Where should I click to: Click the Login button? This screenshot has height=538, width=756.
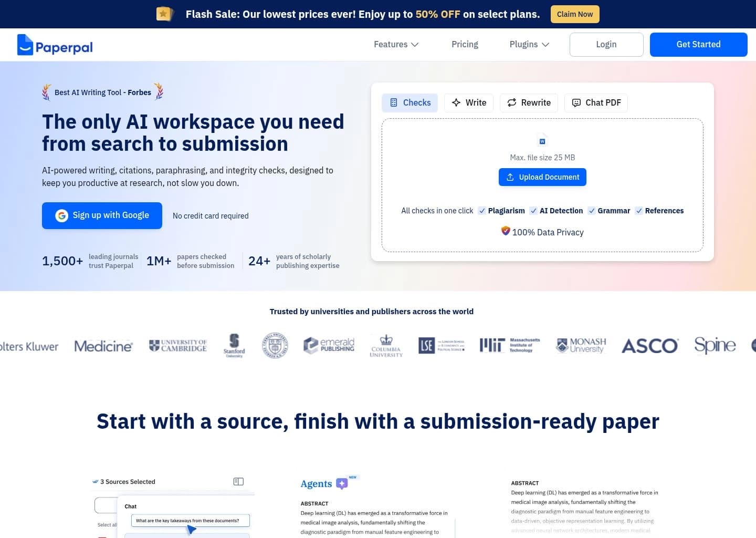(606, 45)
